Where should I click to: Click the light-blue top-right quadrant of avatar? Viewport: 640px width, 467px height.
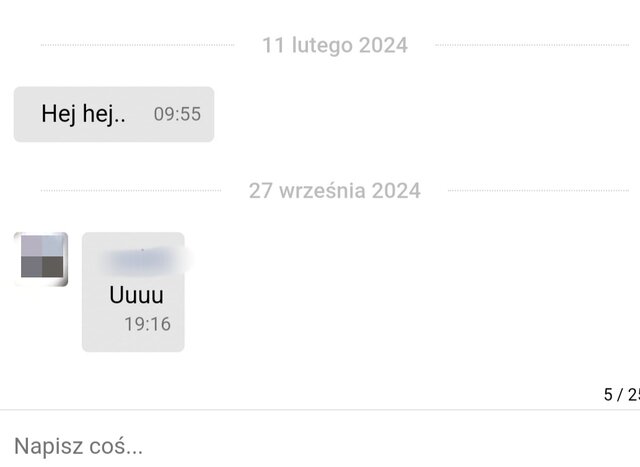click(53, 246)
